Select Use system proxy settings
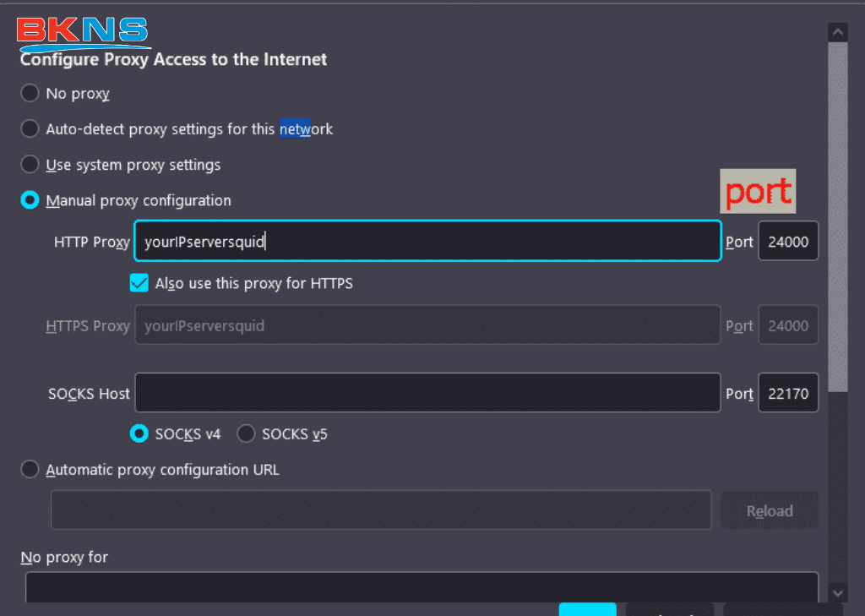The image size is (865, 616). click(30, 165)
